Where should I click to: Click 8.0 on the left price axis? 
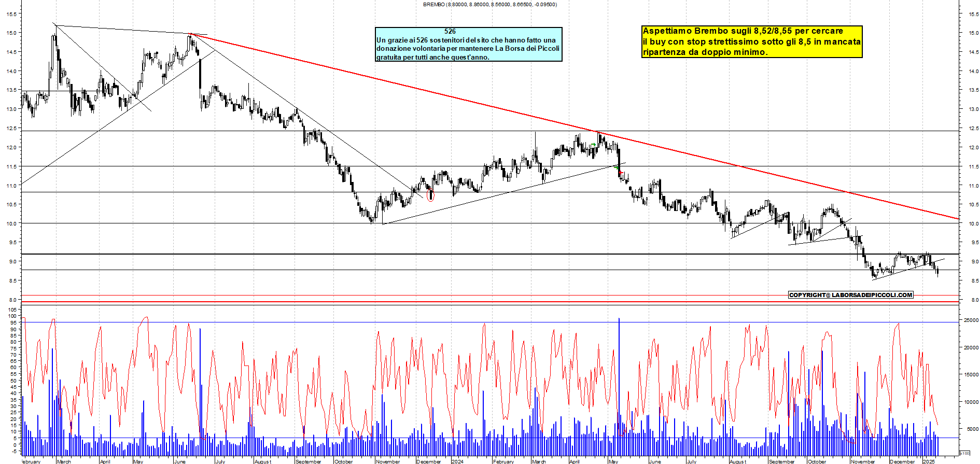tap(12, 300)
